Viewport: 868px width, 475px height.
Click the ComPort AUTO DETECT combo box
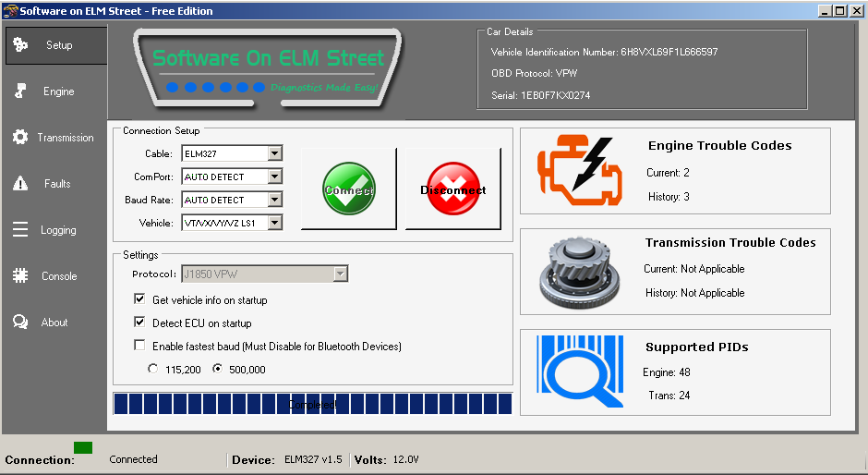pos(232,177)
